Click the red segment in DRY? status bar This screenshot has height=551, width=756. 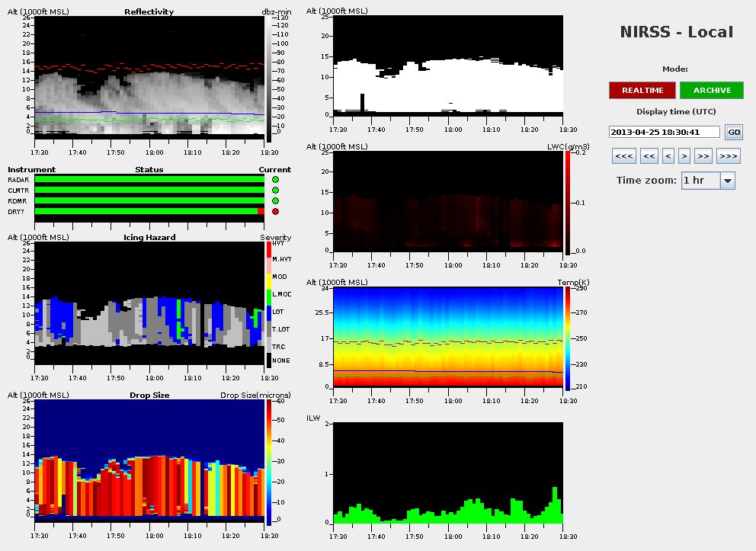(261, 211)
